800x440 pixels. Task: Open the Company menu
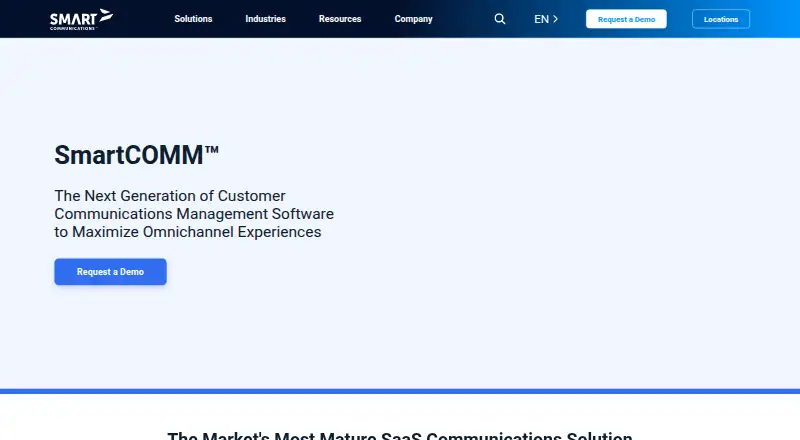tap(413, 19)
